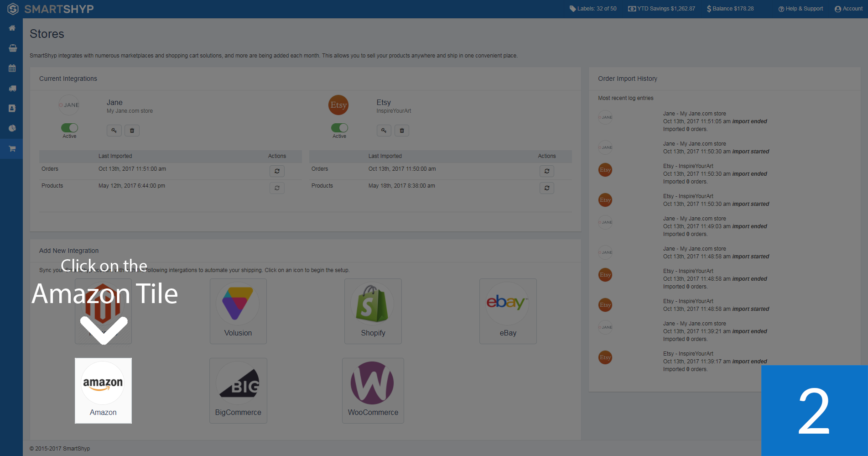Click the Volusion integration tile

point(238,311)
